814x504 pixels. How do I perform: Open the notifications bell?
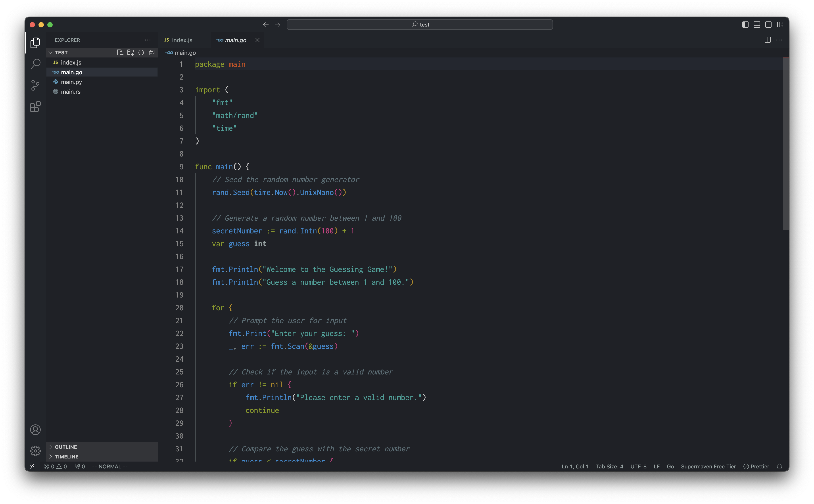(x=779, y=466)
